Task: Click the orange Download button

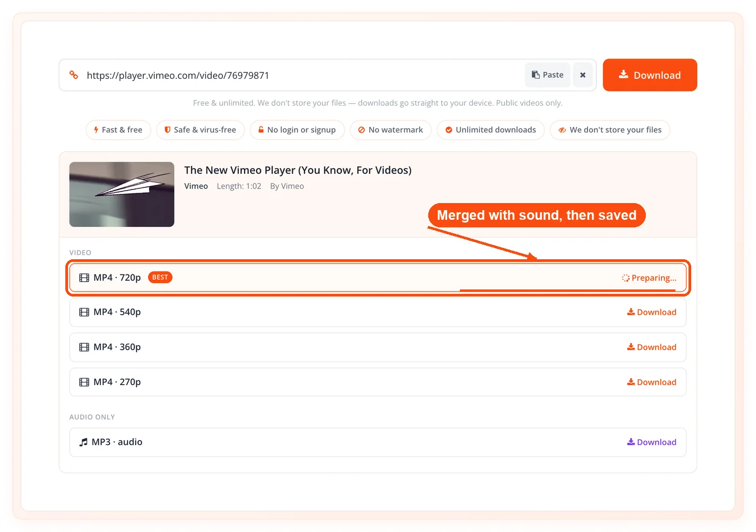Action: (x=650, y=75)
